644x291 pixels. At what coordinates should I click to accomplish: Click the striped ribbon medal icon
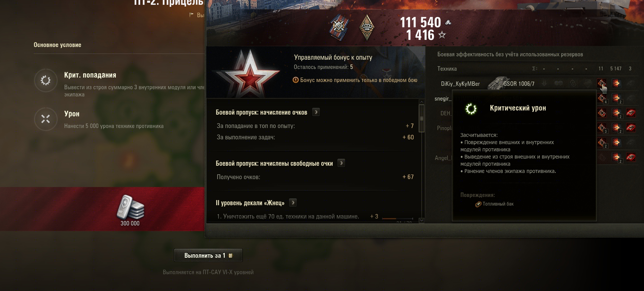339,27
